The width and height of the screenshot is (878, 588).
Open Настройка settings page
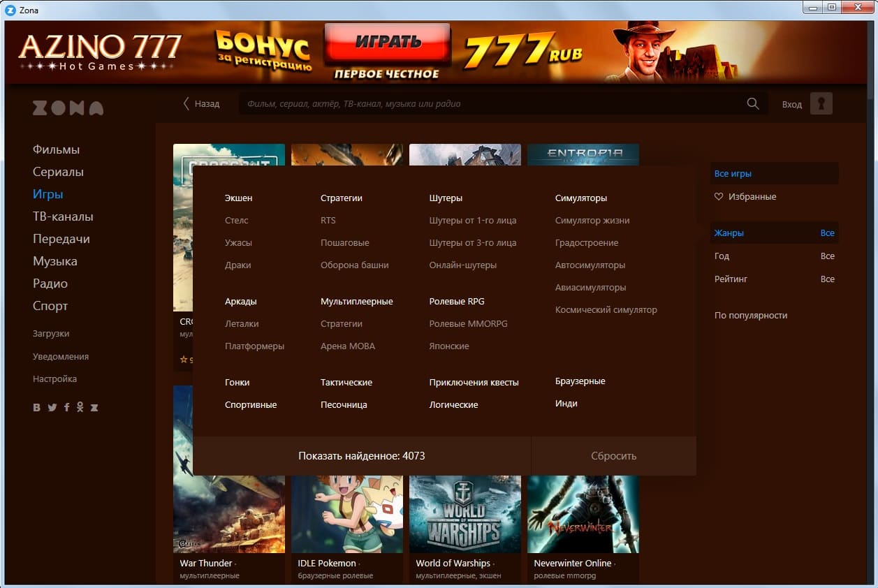pyautogui.click(x=54, y=378)
